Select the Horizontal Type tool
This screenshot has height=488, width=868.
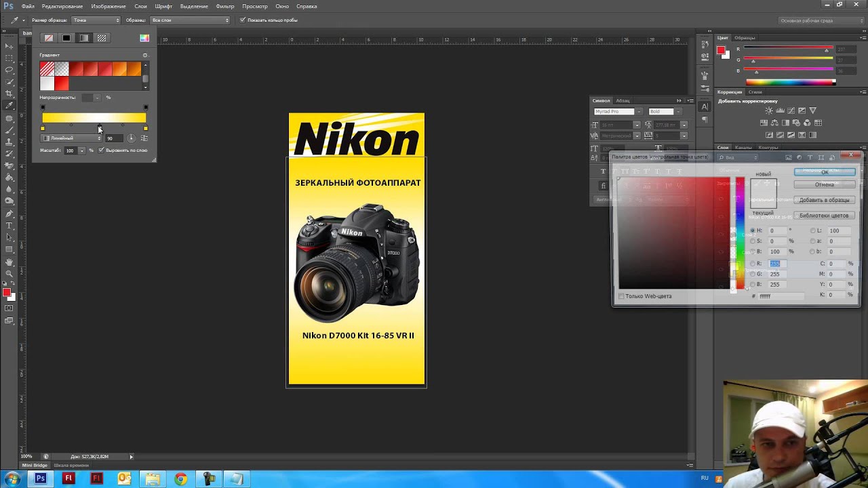[x=9, y=225]
